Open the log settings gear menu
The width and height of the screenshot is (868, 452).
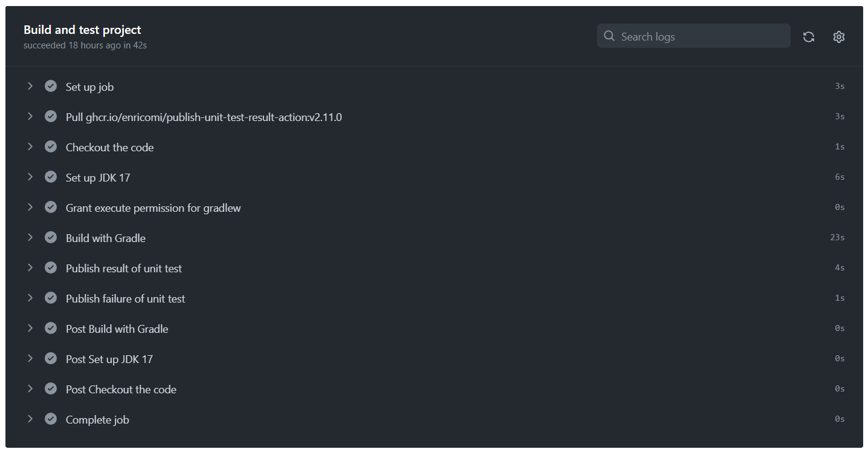click(x=839, y=37)
